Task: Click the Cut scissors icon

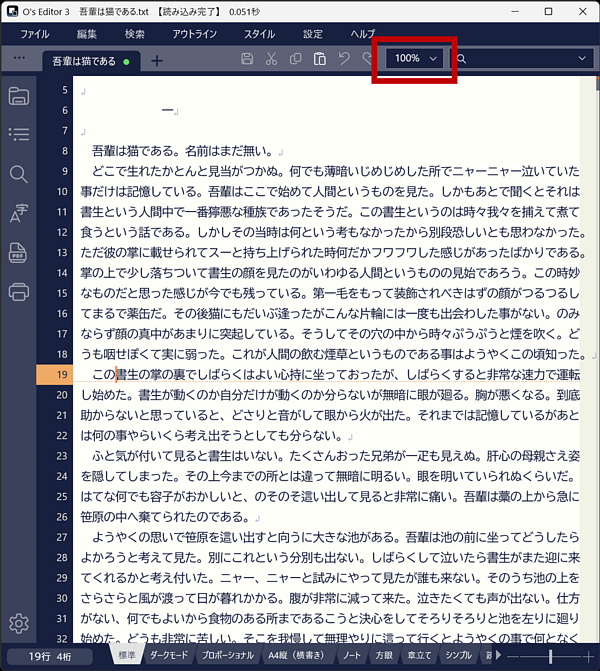Action: tap(271, 59)
